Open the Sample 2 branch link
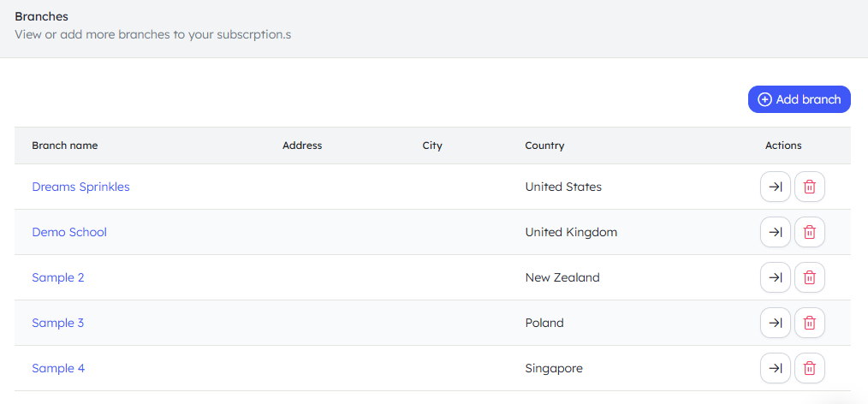The image size is (868, 404). pos(58,277)
